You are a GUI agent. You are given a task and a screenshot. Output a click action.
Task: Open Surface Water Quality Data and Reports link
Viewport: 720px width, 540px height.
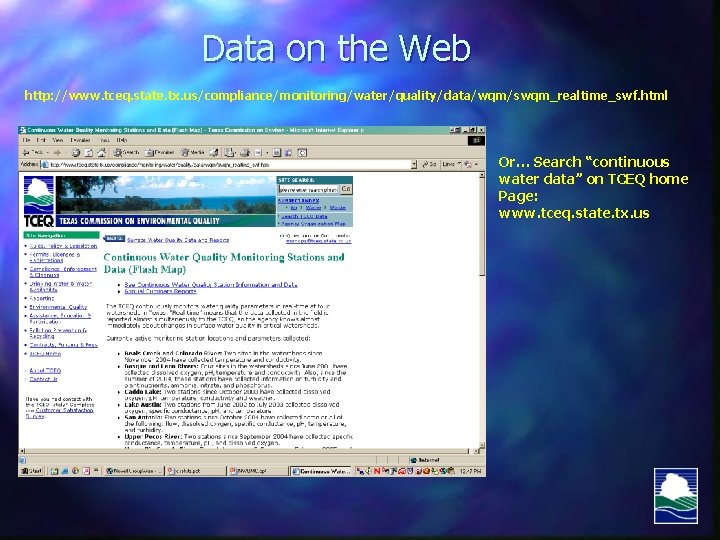(178, 240)
